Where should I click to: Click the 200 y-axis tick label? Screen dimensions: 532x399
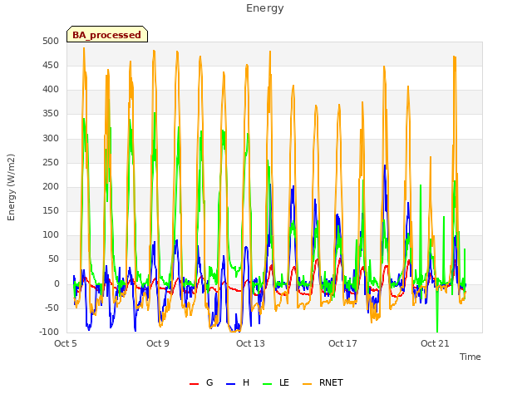point(51,186)
